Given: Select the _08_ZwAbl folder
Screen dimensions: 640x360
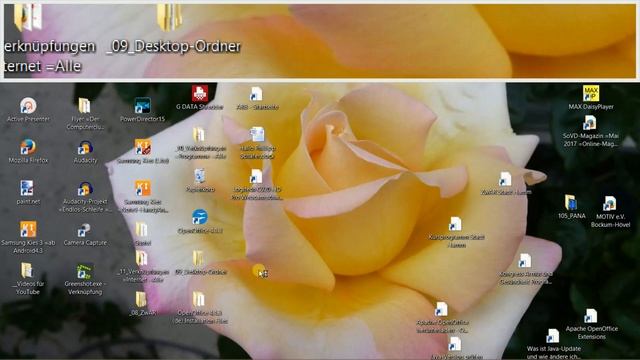Looking at the screenshot, I should [141, 300].
